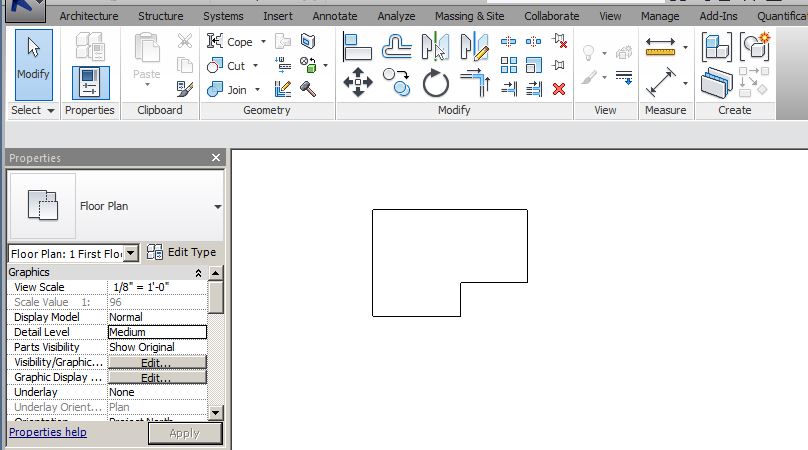
Task: Click the Edit Type button
Action: tap(181, 253)
